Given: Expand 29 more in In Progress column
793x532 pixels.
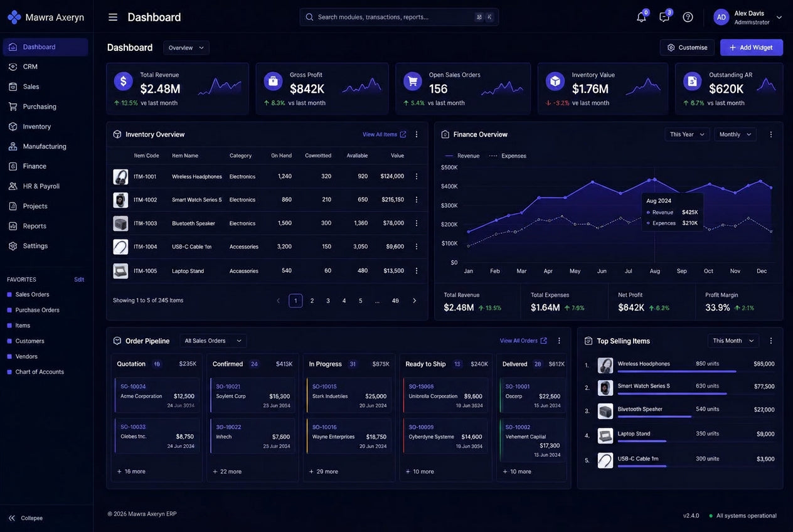Looking at the screenshot, I should click(x=324, y=471).
